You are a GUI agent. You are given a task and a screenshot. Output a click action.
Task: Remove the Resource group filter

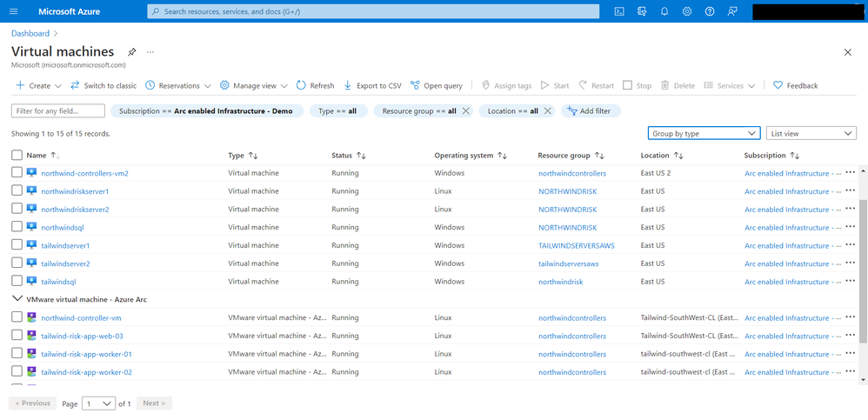pyautogui.click(x=465, y=111)
